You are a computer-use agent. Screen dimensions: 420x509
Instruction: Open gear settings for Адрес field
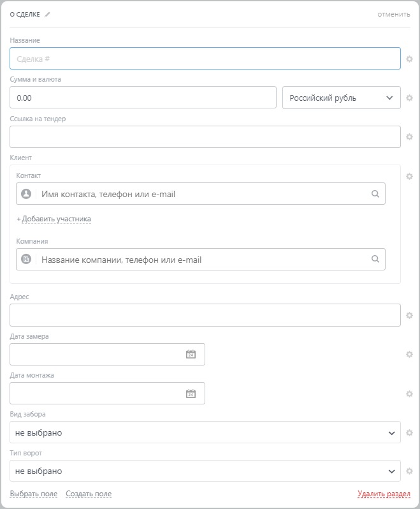(410, 315)
